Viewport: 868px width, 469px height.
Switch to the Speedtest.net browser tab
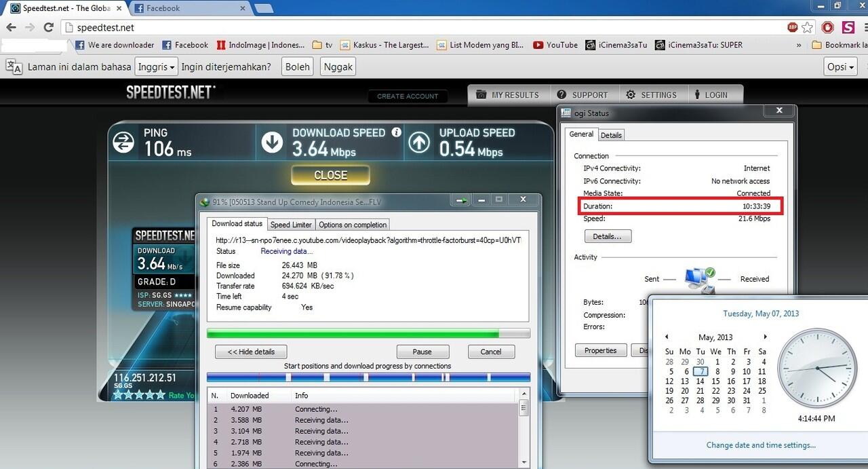(66, 8)
